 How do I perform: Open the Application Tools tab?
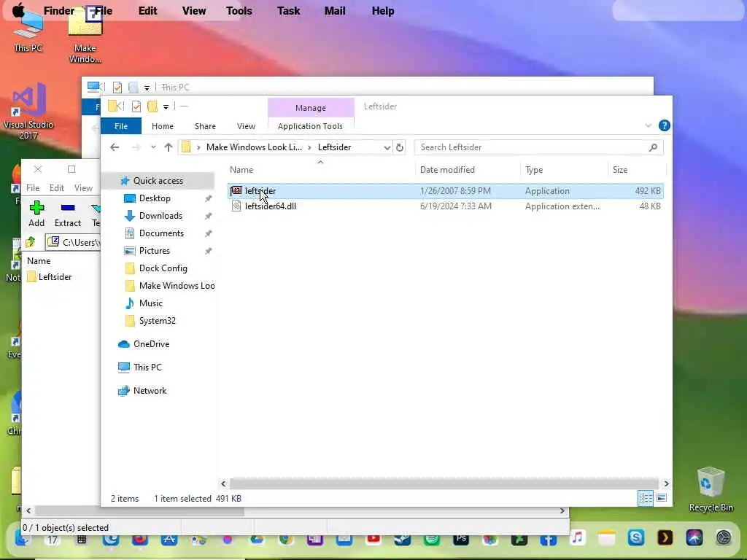click(310, 126)
